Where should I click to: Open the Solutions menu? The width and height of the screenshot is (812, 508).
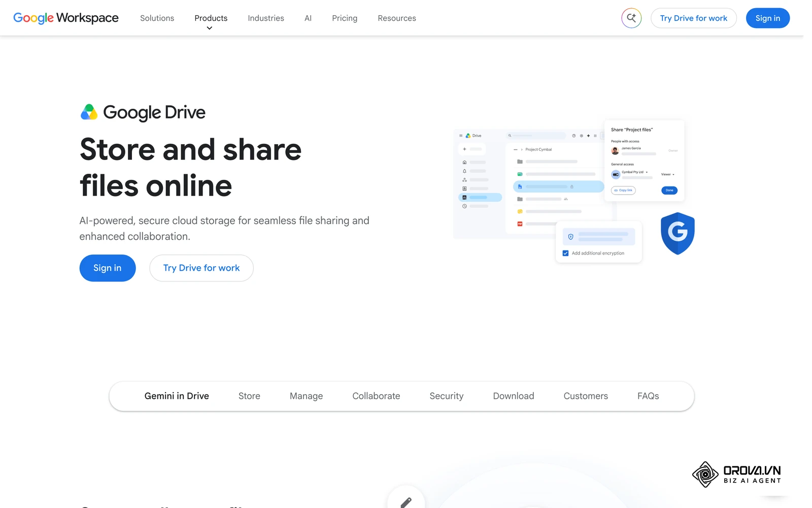[157, 18]
